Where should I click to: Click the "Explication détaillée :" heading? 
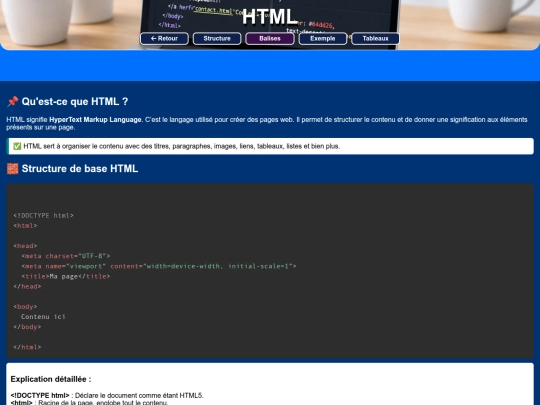click(x=51, y=379)
